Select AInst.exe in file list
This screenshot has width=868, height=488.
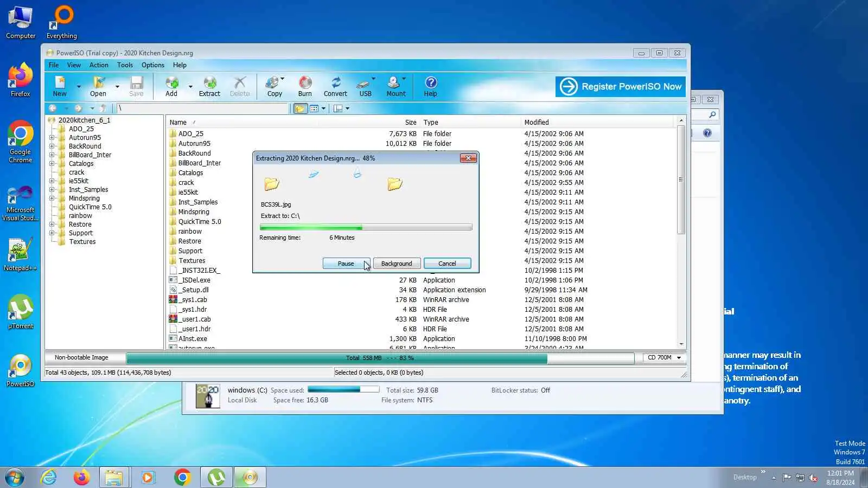[193, 339]
